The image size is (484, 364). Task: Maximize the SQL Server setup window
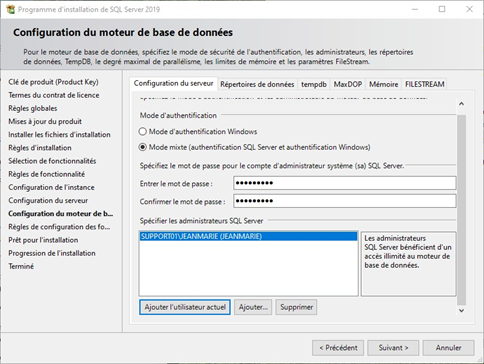pos(442,9)
